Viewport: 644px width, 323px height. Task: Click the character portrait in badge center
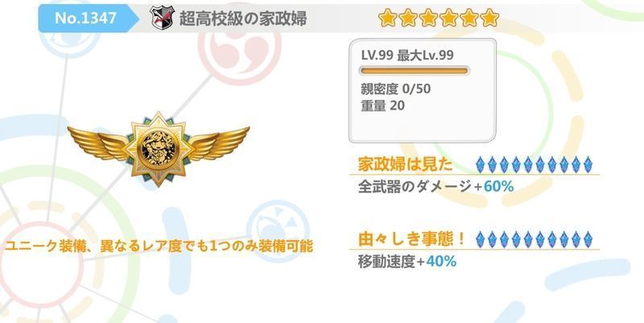coord(159,148)
